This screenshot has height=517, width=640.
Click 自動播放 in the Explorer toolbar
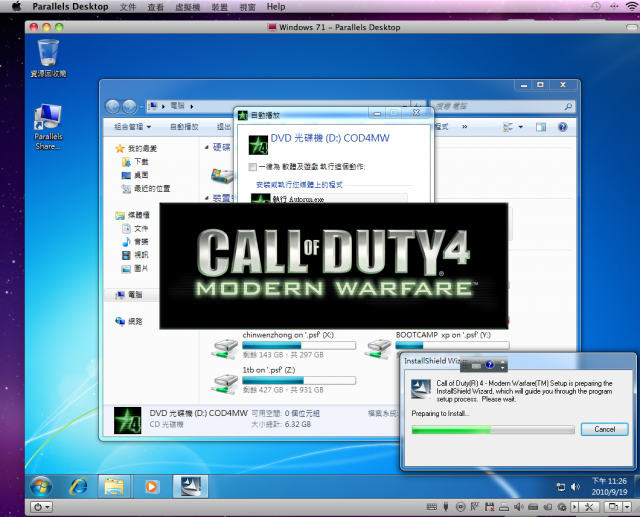[x=184, y=127]
